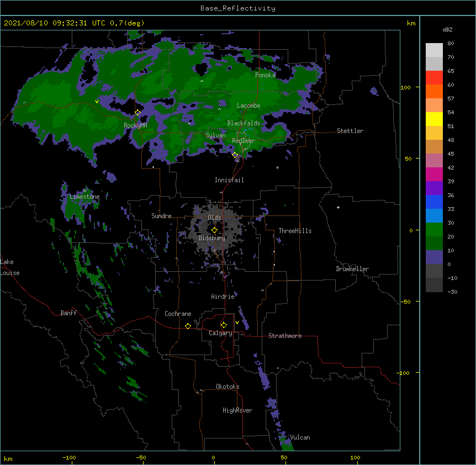
Task: Click the Sylvan map label
Action: [x=215, y=135]
